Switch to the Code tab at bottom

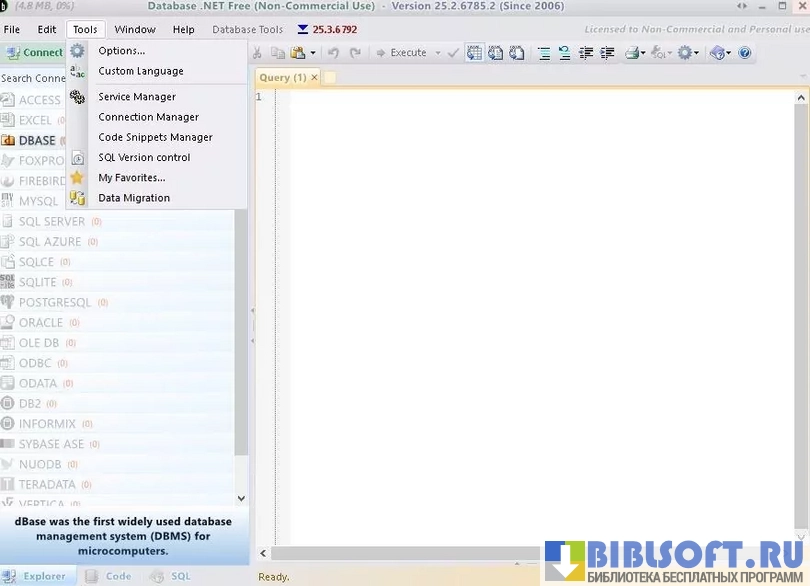click(x=118, y=576)
